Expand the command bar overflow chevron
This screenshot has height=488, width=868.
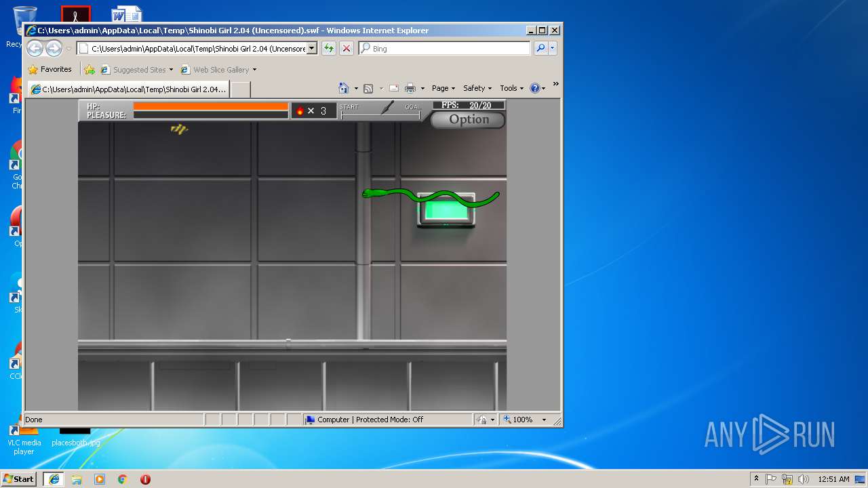click(555, 85)
